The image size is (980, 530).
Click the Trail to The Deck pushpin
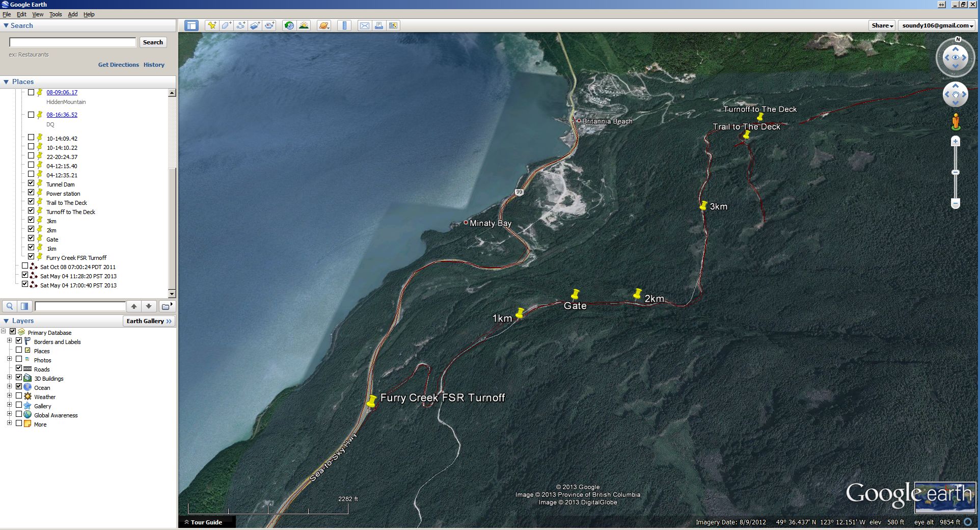click(747, 135)
